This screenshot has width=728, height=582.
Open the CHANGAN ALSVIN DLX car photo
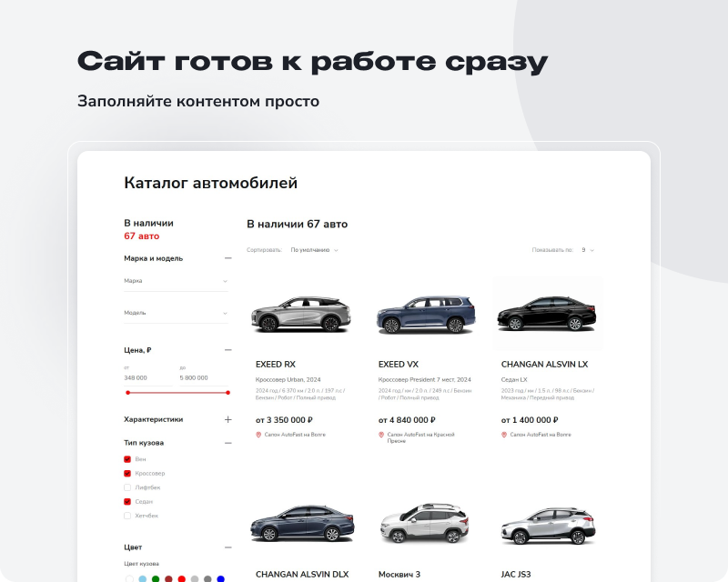coord(302,524)
